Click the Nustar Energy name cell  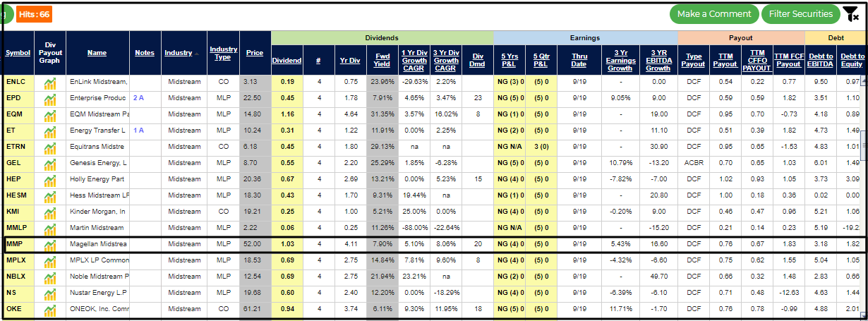pyautogui.click(x=97, y=293)
